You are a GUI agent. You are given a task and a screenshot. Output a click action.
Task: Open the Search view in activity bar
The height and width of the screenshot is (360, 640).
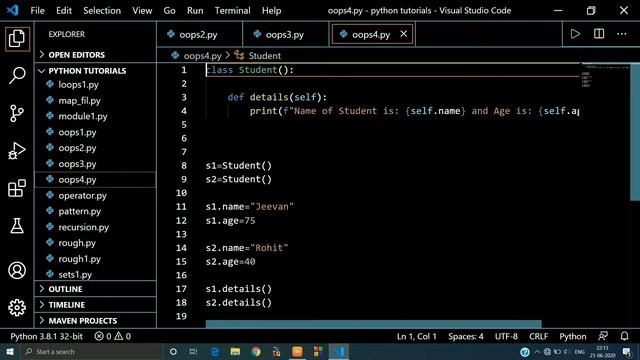(x=17, y=76)
